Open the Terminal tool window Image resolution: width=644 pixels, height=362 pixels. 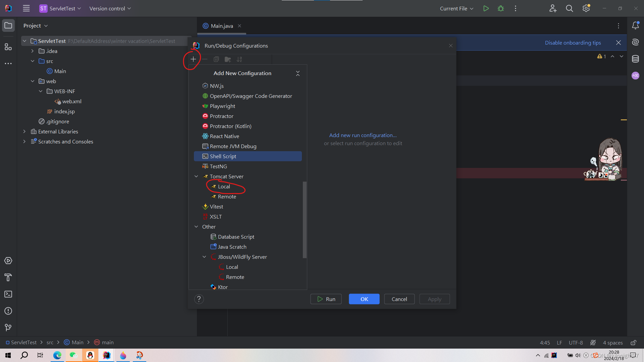point(8,294)
